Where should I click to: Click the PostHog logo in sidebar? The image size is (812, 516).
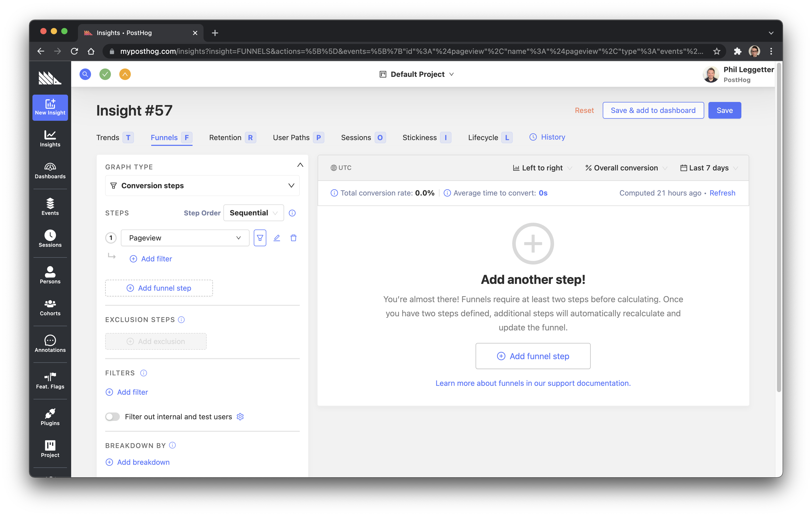50,78
